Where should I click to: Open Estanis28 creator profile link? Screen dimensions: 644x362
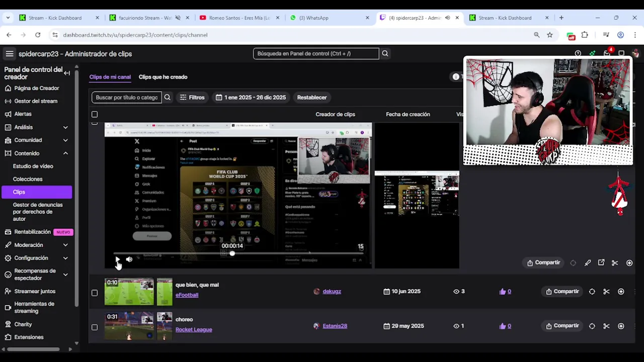click(x=335, y=326)
